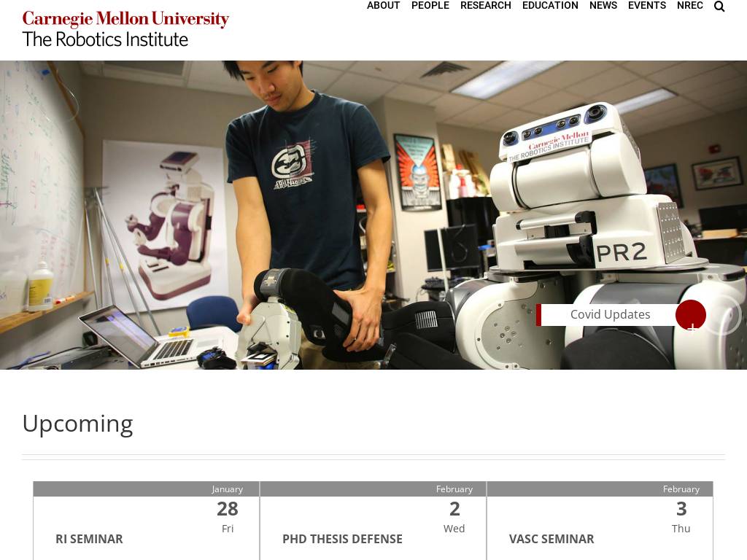
Task: Open the search magnifier icon
Action: [x=719, y=6]
